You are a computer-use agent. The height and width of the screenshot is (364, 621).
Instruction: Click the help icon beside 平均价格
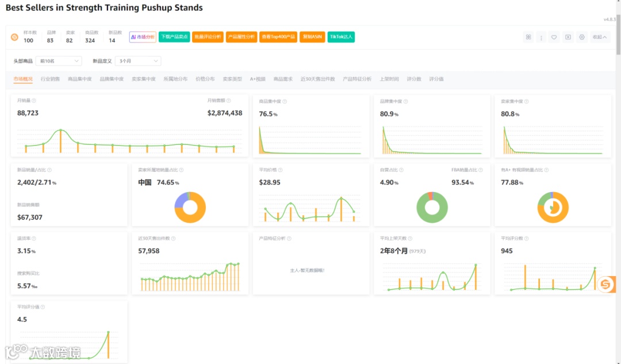coord(281,170)
